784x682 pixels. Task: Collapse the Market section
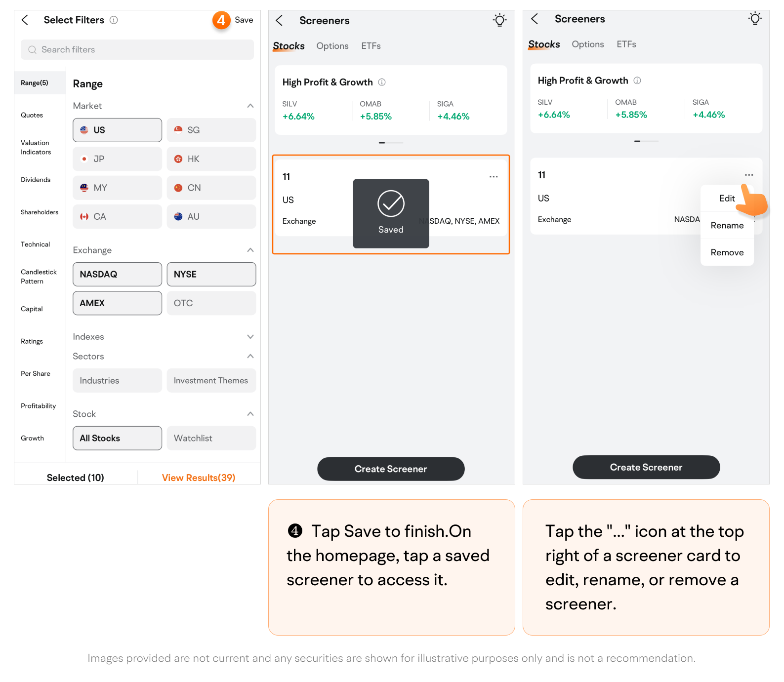[250, 106]
